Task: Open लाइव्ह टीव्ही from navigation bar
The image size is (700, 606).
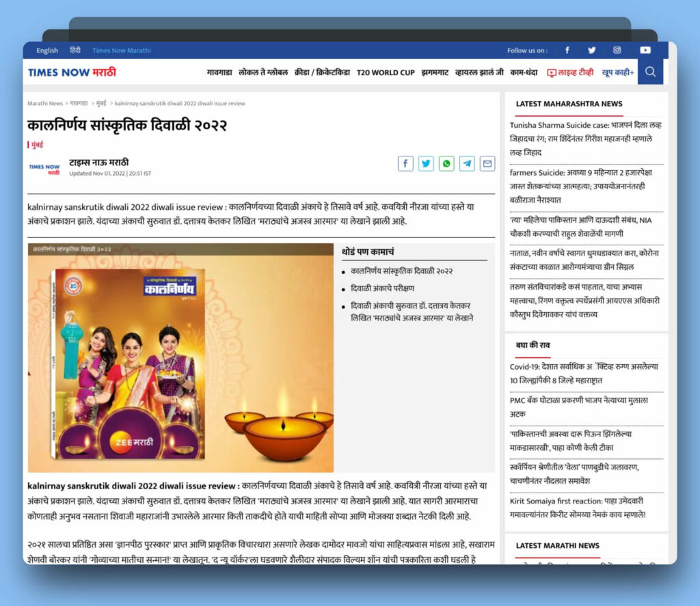Action: 570,72
